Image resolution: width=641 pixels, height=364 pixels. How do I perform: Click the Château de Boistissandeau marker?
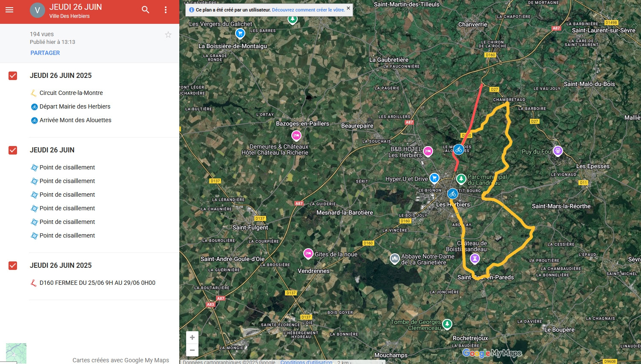coord(475,258)
